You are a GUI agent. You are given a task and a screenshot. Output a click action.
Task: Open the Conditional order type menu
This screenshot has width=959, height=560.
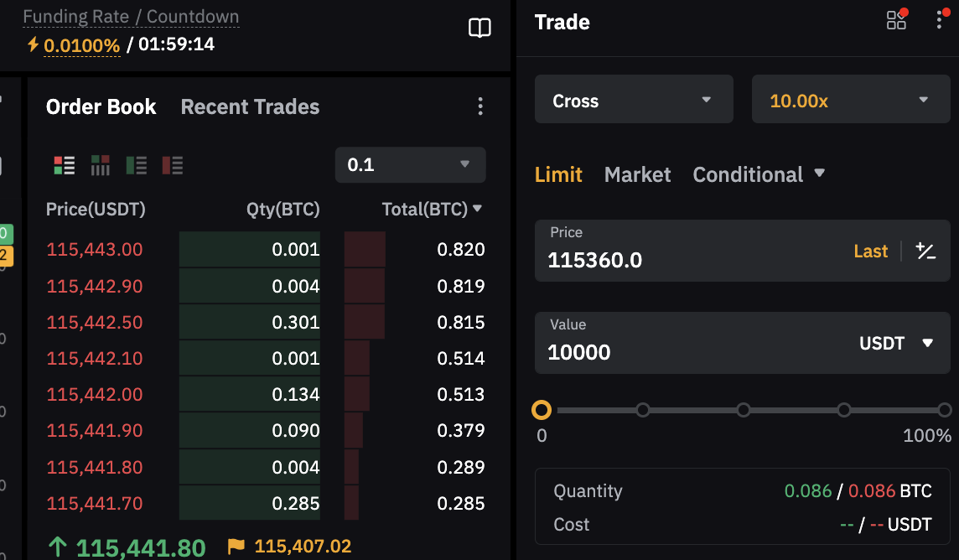click(x=759, y=174)
